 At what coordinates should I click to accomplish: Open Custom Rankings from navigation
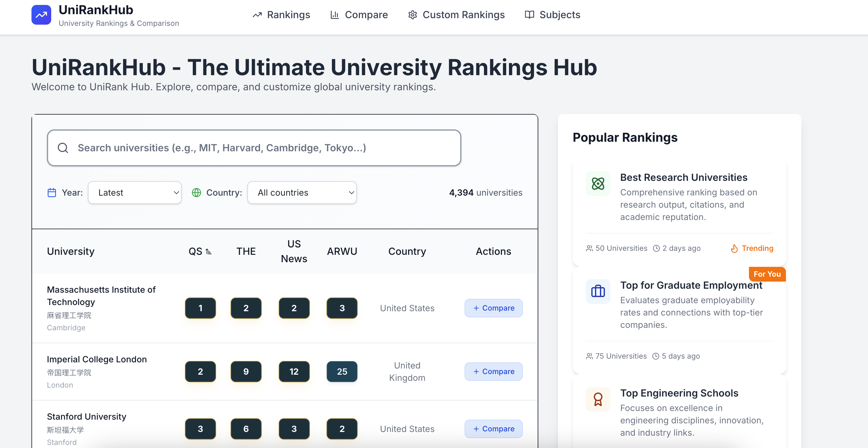click(456, 15)
